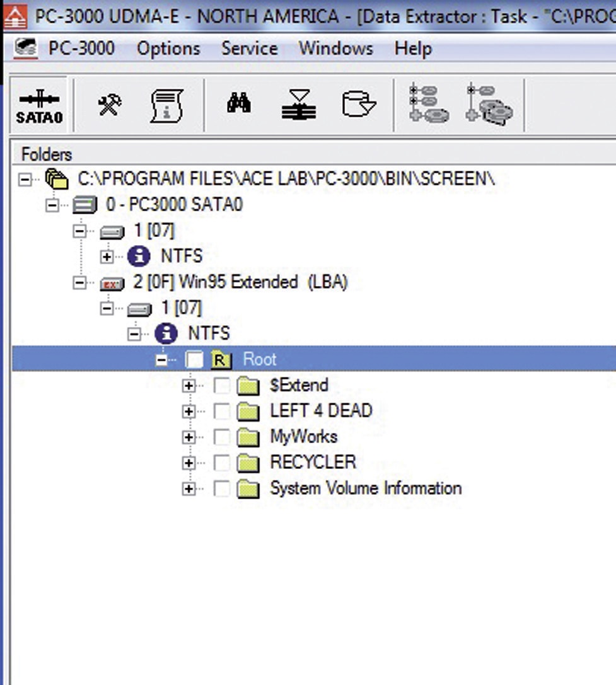The image size is (616, 685).
Task: Click the System Volume Information folder icon
Action: pos(248,489)
